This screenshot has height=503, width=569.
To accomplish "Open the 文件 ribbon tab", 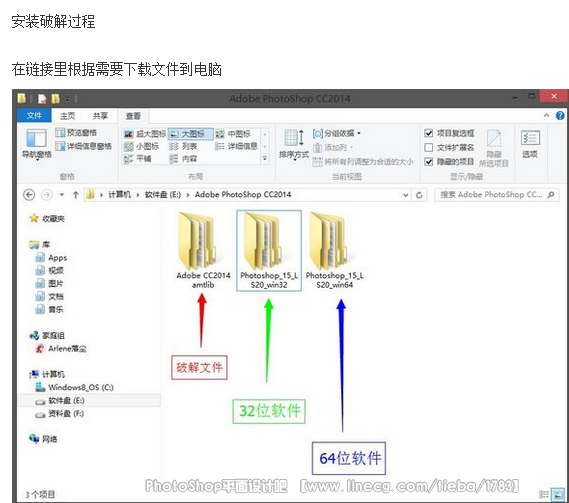I will click(34, 115).
